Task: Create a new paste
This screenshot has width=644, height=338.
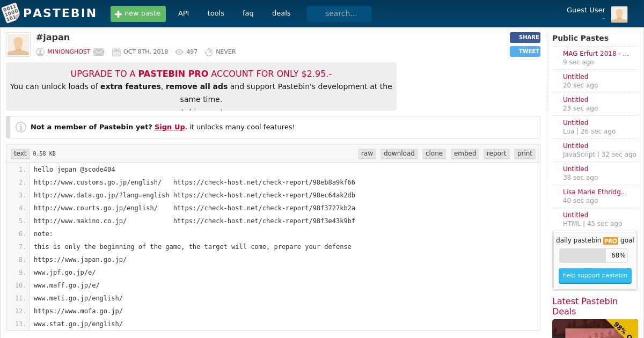Action: coord(138,13)
